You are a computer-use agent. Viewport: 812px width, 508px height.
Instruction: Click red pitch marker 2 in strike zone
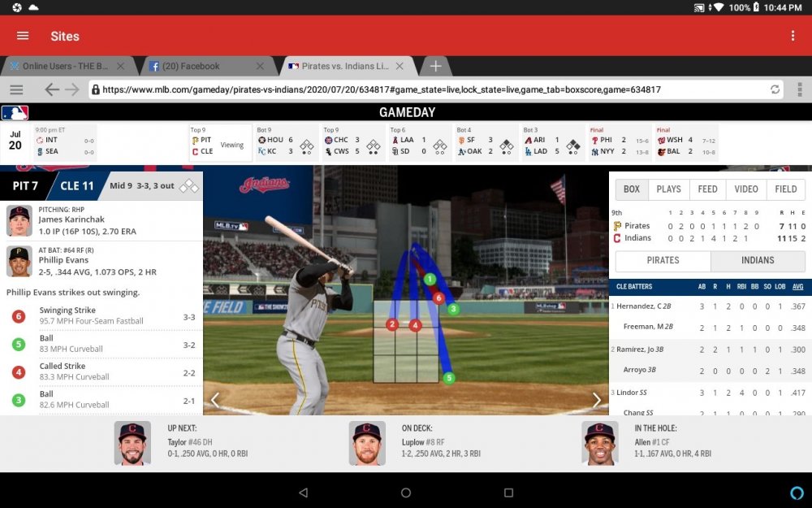pos(392,324)
